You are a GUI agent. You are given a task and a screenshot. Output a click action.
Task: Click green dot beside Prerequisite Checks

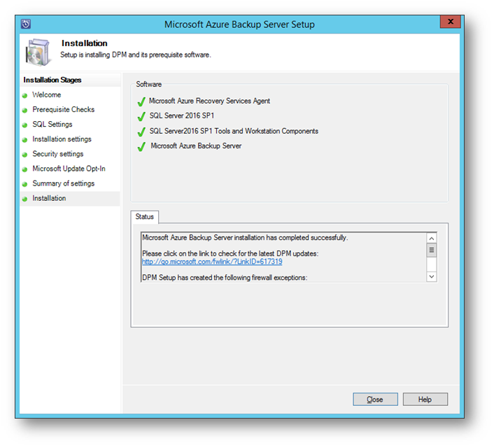point(25,111)
